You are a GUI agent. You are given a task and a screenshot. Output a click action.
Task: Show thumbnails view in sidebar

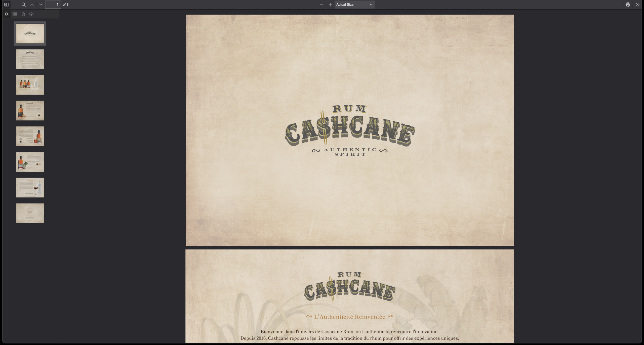pos(7,14)
